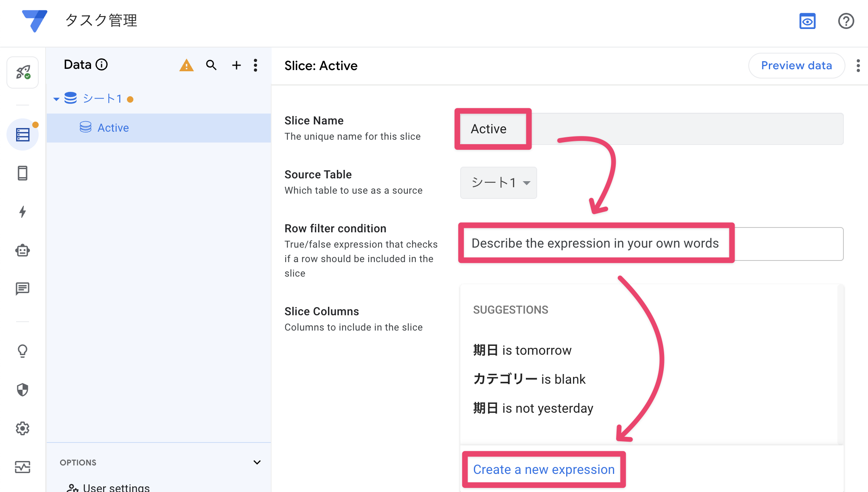This screenshot has height=492, width=868.
Task: Open the Settings gear icon
Action: pos(23,428)
